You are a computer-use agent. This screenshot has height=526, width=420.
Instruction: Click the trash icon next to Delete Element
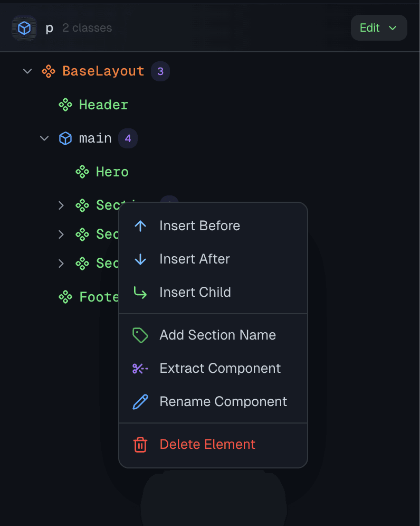(x=140, y=445)
